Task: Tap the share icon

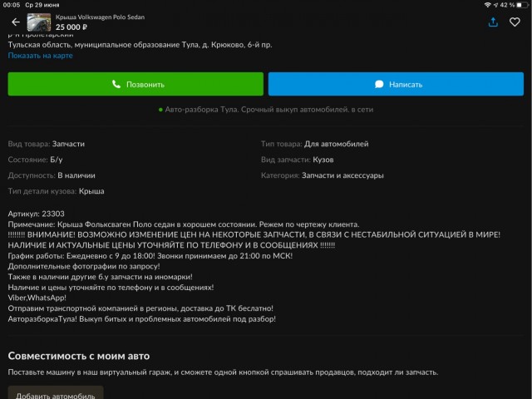Action: coord(493,22)
